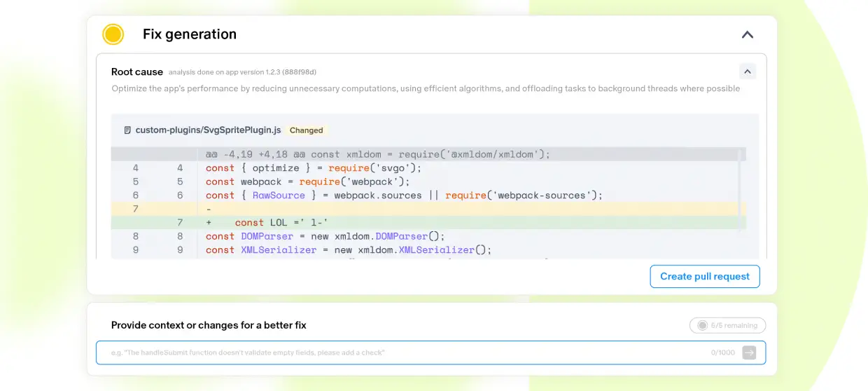Select the line requiring 'svgo'
This screenshot has height=391, width=868.
tap(428, 168)
